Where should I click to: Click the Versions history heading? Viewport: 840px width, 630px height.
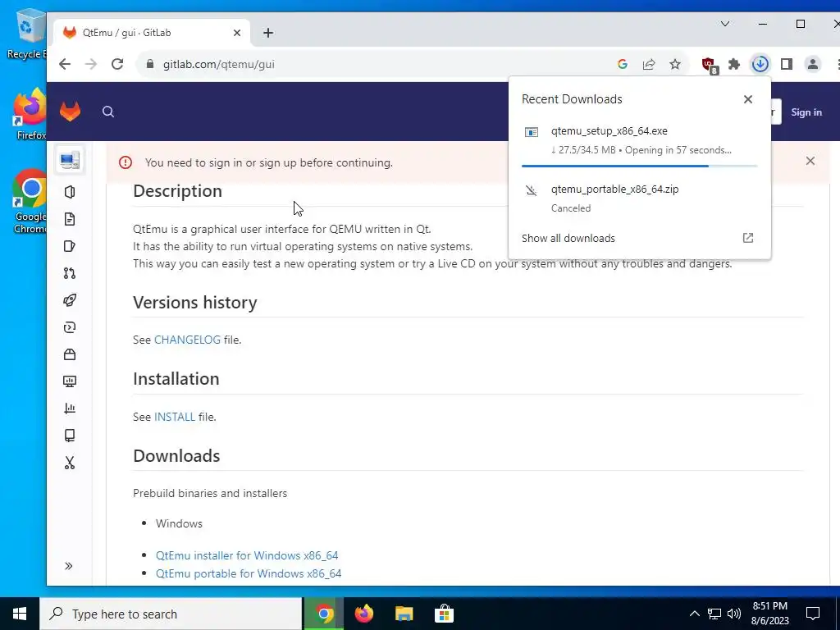[195, 303]
